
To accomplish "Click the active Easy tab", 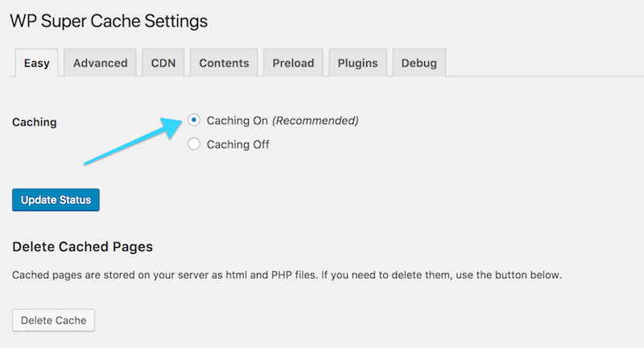I will 36,63.
